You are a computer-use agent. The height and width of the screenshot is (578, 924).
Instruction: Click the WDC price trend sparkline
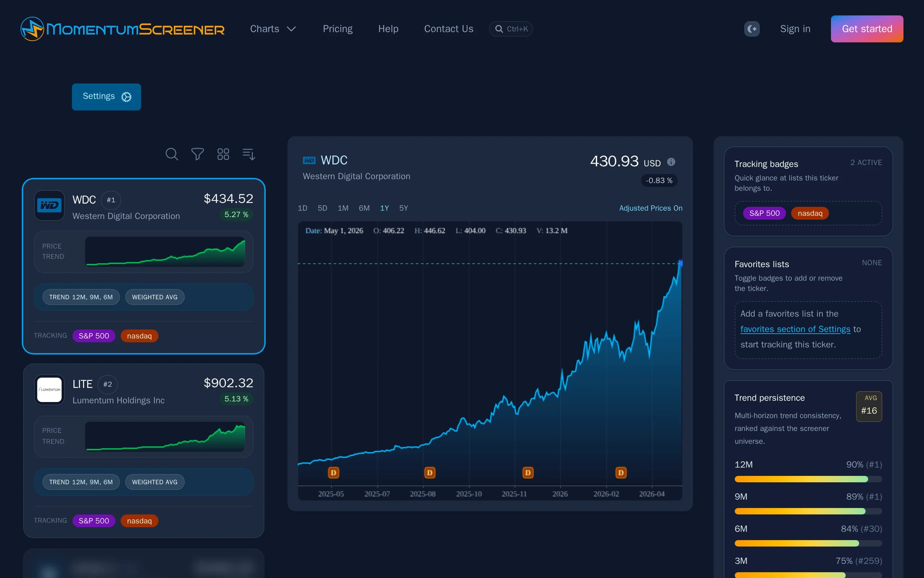(x=165, y=251)
